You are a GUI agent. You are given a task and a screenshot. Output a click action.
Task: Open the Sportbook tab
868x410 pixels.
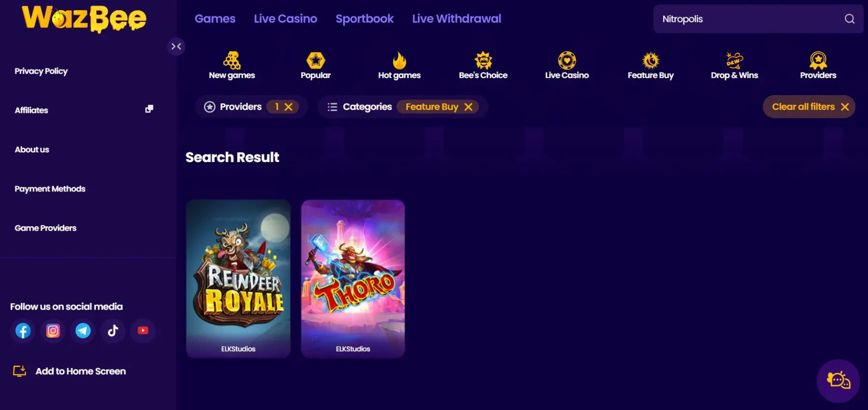pos(365,18)
